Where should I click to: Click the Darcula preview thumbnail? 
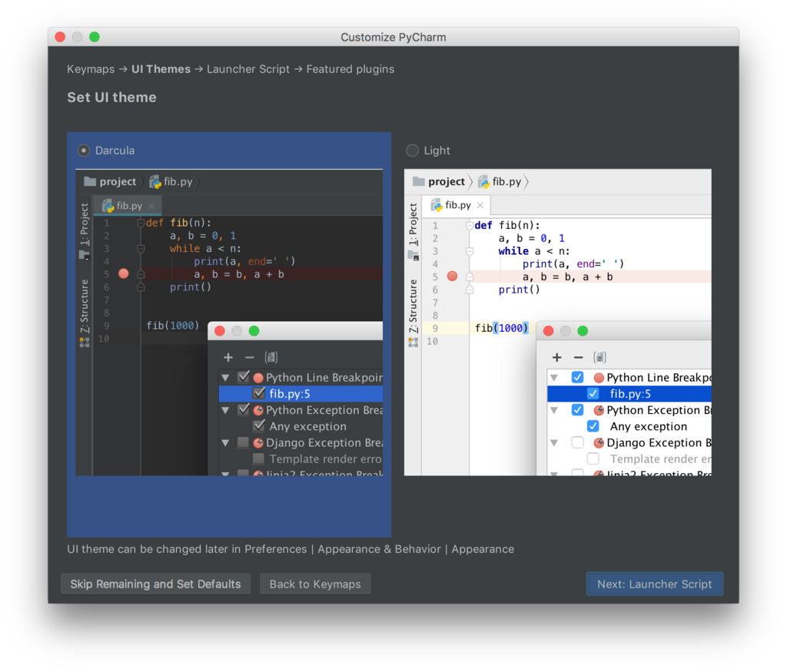pos(229,323)
